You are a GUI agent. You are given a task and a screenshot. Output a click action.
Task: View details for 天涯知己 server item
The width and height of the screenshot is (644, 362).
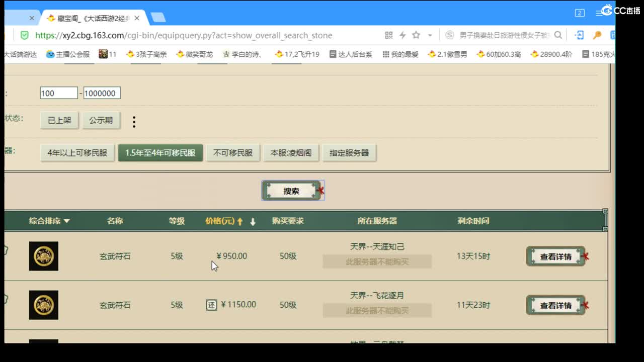click(556, 256)
